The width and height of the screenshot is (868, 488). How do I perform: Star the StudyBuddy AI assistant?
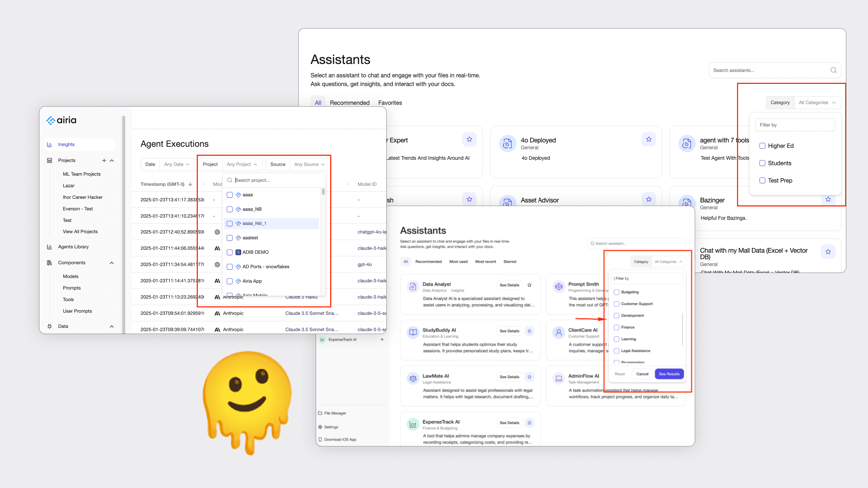[x=529, y=331]
